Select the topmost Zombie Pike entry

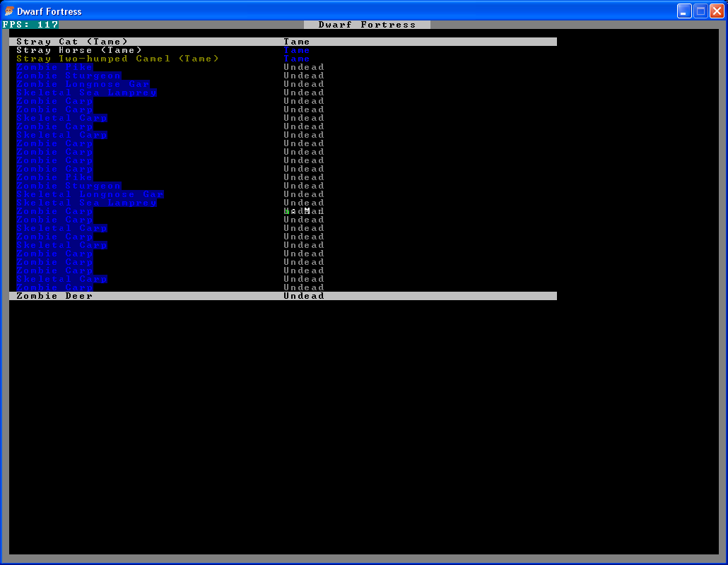pyautogui.click(x=54, y=67)
